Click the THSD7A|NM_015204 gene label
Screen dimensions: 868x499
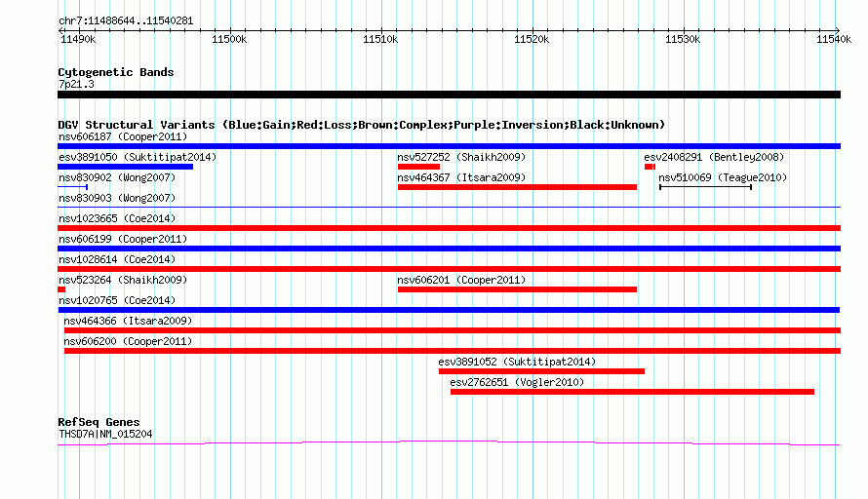click(x=105, y=435)
